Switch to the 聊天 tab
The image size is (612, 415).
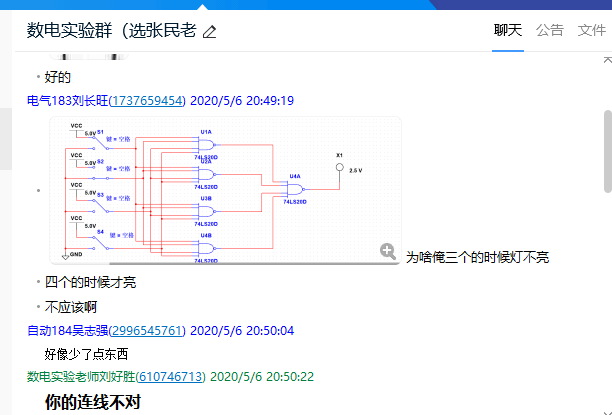click(x=508, y=30)
